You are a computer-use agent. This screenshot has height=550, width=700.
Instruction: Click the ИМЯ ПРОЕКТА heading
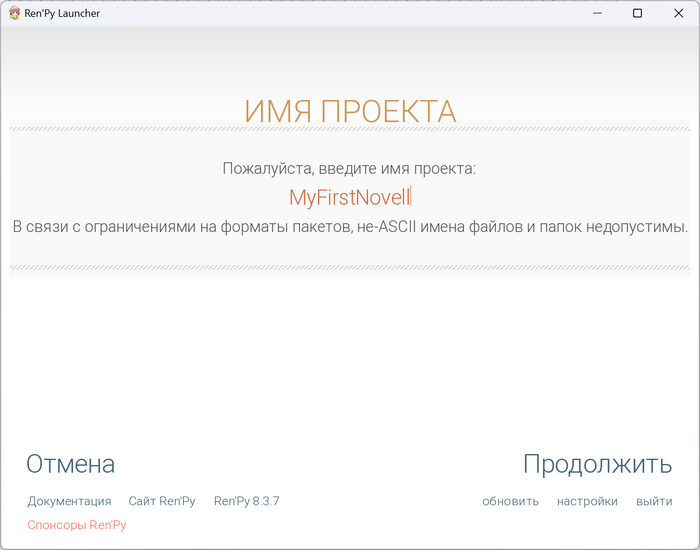coord(350,111)
